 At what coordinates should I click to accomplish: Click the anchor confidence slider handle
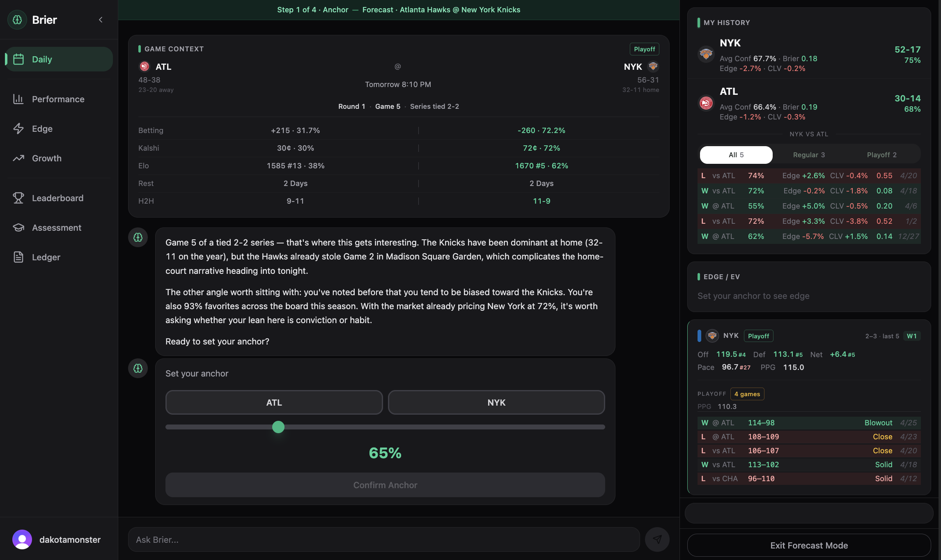278,427
